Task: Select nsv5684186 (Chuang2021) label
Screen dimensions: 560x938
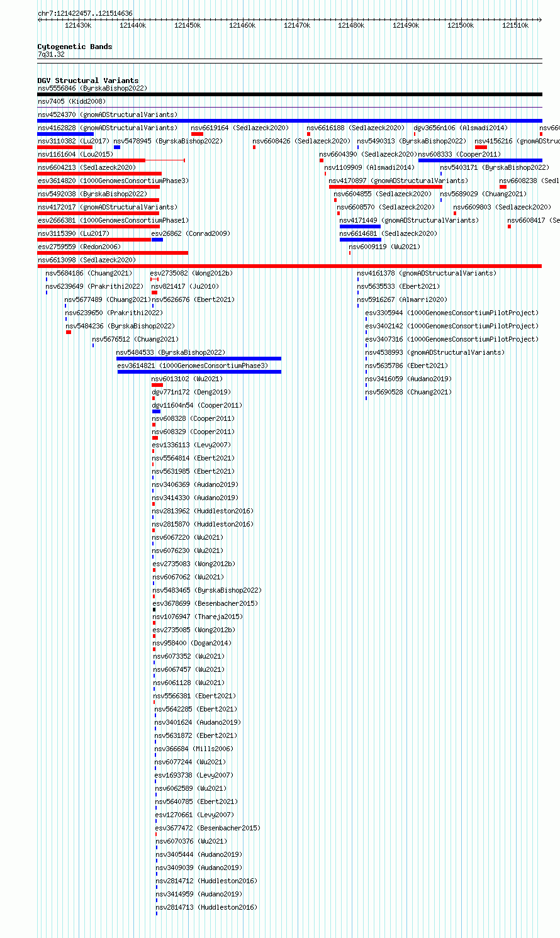Action: click(89, 273)
